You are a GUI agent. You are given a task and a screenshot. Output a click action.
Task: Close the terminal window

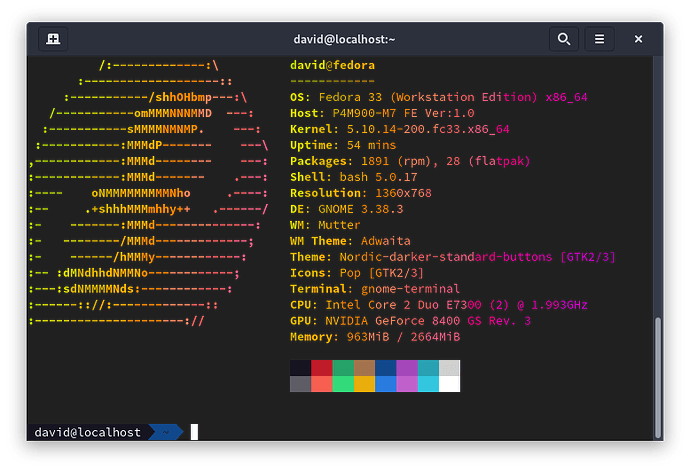coord(638,39)
